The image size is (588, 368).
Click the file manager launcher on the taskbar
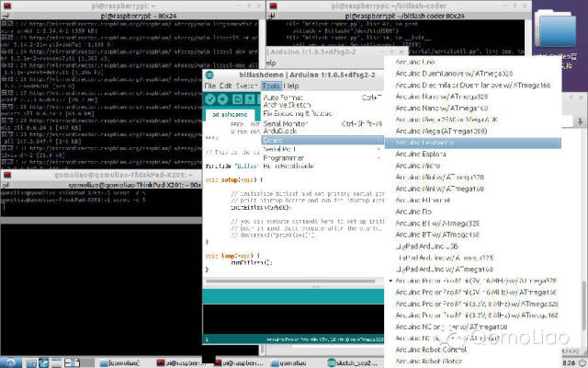tap(32, 363)
